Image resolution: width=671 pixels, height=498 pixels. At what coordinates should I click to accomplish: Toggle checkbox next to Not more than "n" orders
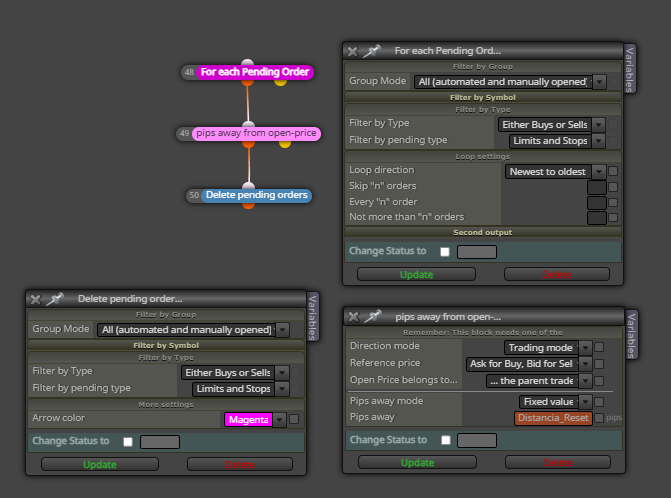coord(613,217)
